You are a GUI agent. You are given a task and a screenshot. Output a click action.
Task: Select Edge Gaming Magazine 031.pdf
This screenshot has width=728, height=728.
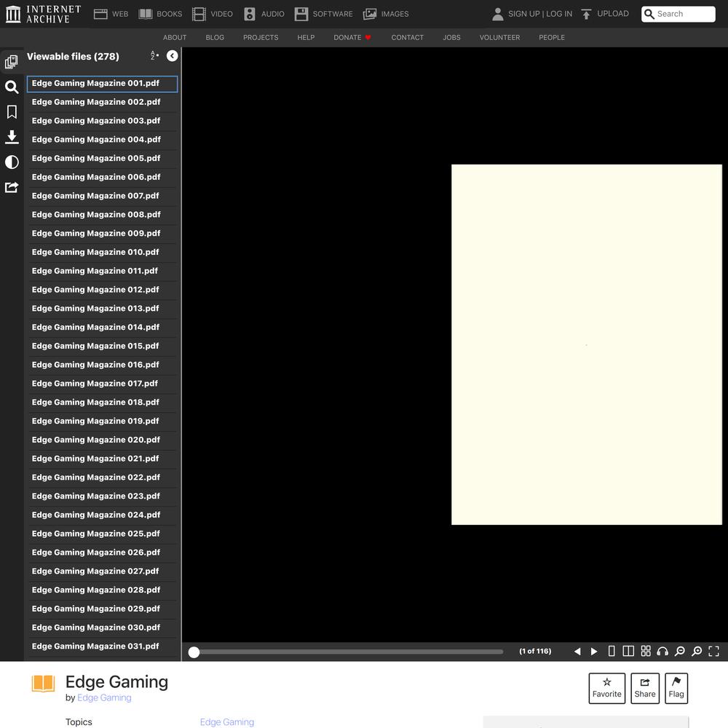coord(102,646)
